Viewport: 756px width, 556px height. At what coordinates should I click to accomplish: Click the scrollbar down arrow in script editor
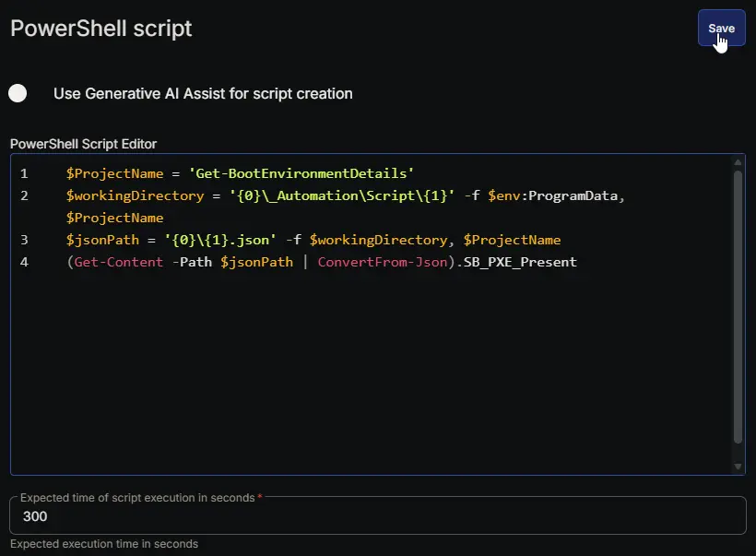[738, 467]
